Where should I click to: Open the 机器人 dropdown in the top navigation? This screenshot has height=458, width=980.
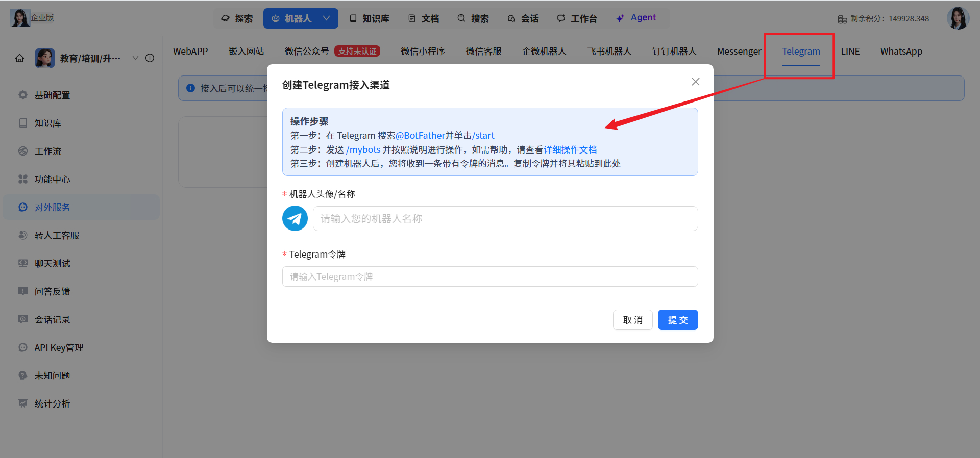(301, 18)
